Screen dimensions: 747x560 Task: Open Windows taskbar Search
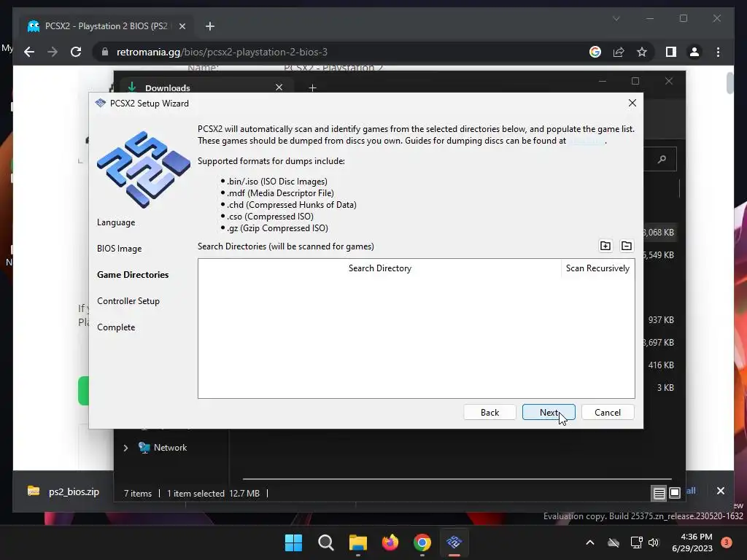[326, 542]
